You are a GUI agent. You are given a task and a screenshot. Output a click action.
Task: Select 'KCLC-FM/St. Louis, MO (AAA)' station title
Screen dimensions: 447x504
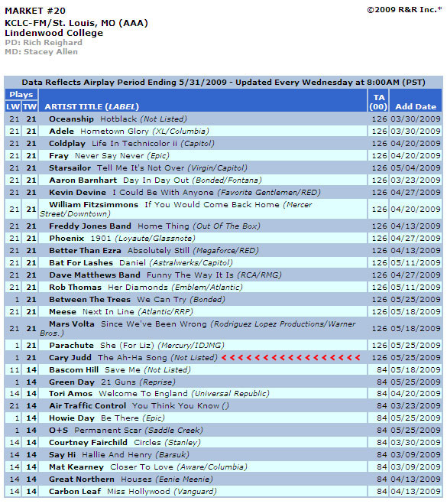76,23
